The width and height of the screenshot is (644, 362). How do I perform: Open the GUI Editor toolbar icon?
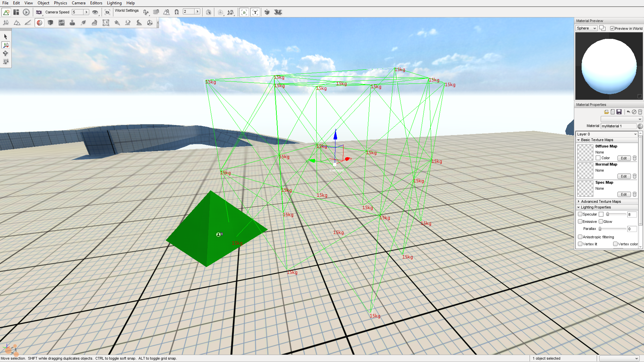[16, 12]
